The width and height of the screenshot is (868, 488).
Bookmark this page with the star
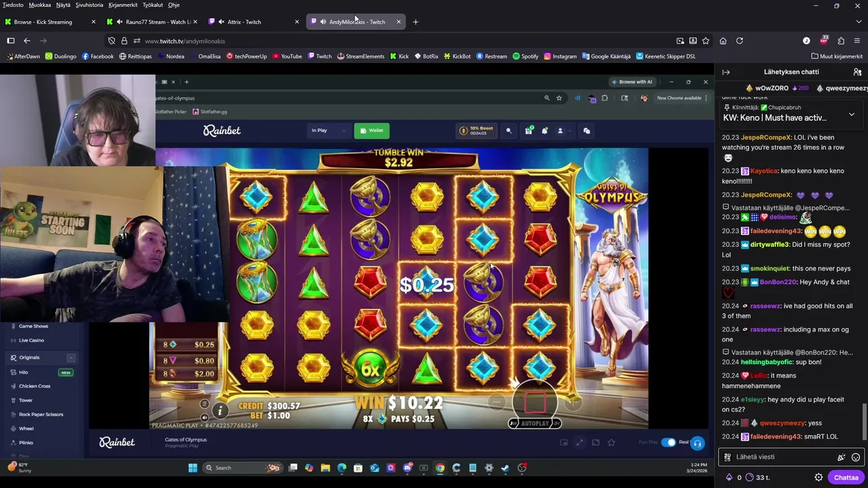[x=705, y=41]
